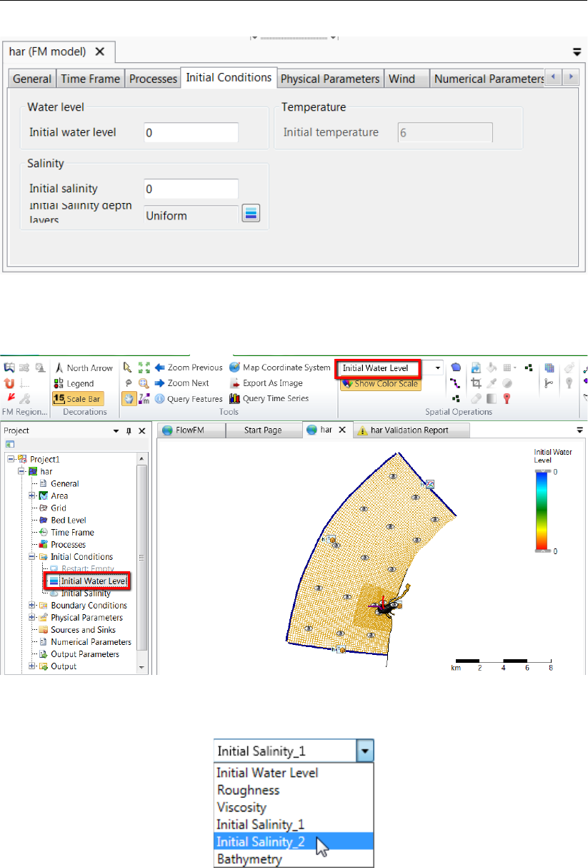Screen dimensions: 588x868
Task: Click the Initial salinity input field
Action: pos(191,189)
